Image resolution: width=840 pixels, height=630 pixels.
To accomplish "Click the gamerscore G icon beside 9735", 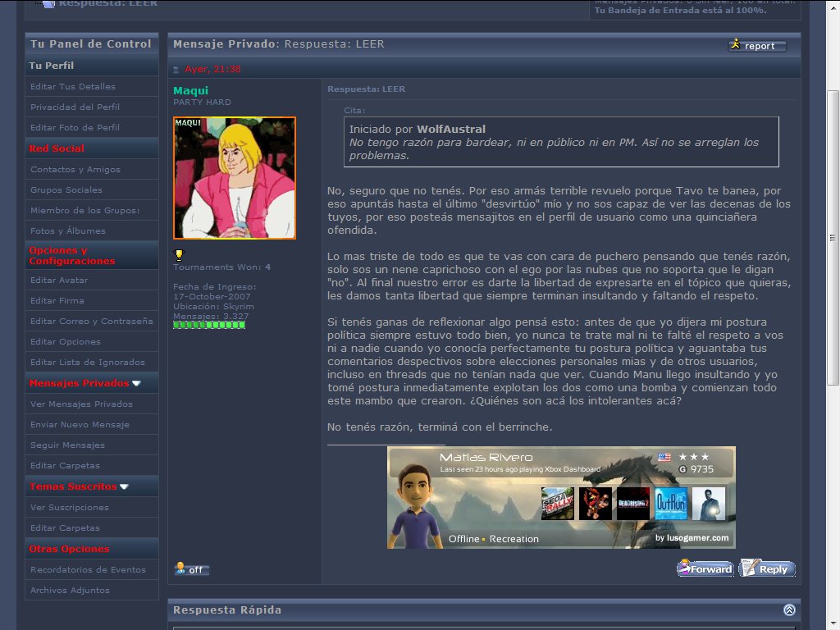I will click(x=682, y=469).
